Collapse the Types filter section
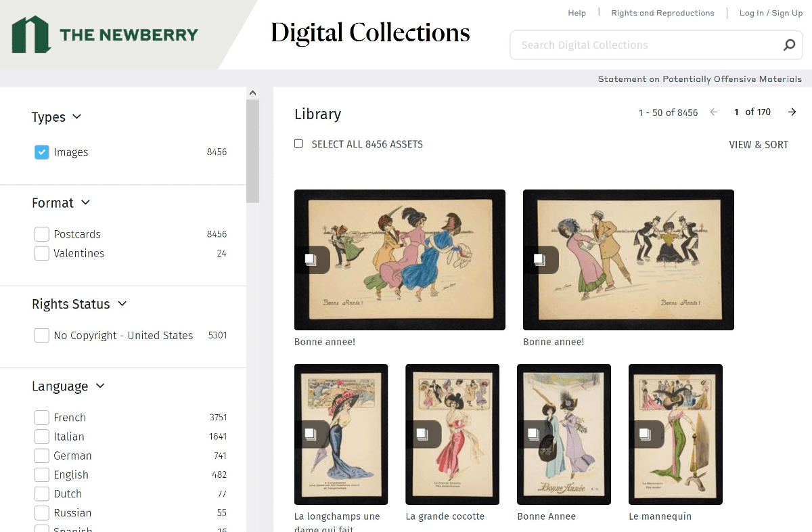Screen dimensions: 812x532 [76, 117]
